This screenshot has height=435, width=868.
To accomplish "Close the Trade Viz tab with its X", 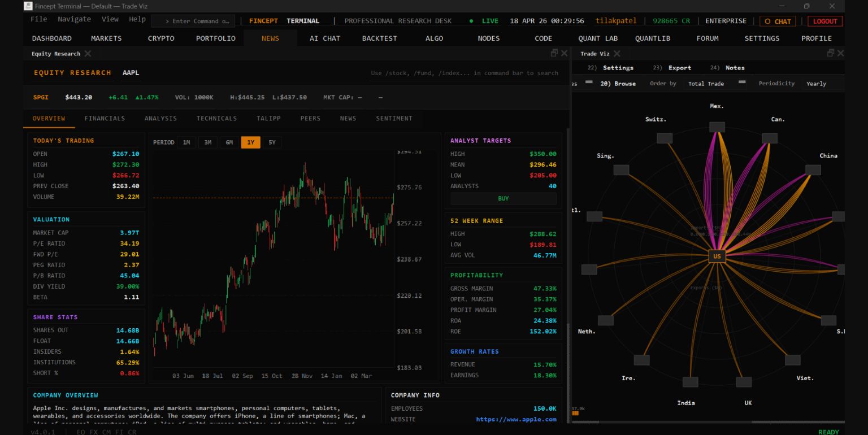I will (617, 54).
